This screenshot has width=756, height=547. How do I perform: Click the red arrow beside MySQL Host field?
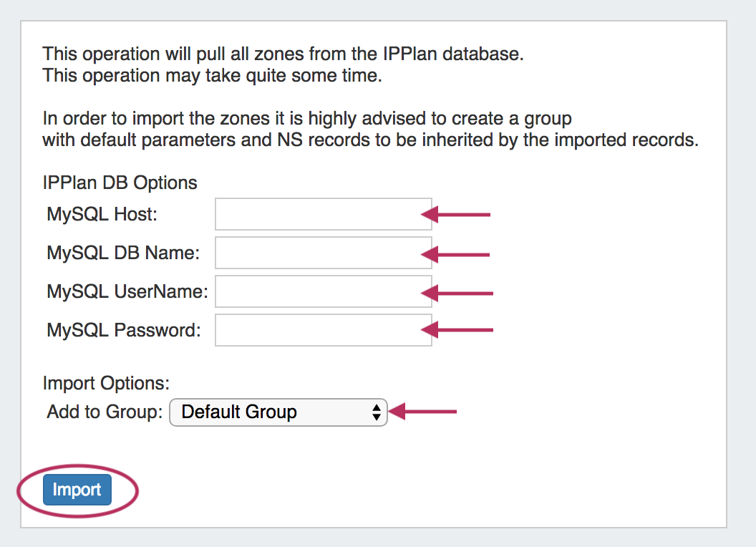(456, 214)
